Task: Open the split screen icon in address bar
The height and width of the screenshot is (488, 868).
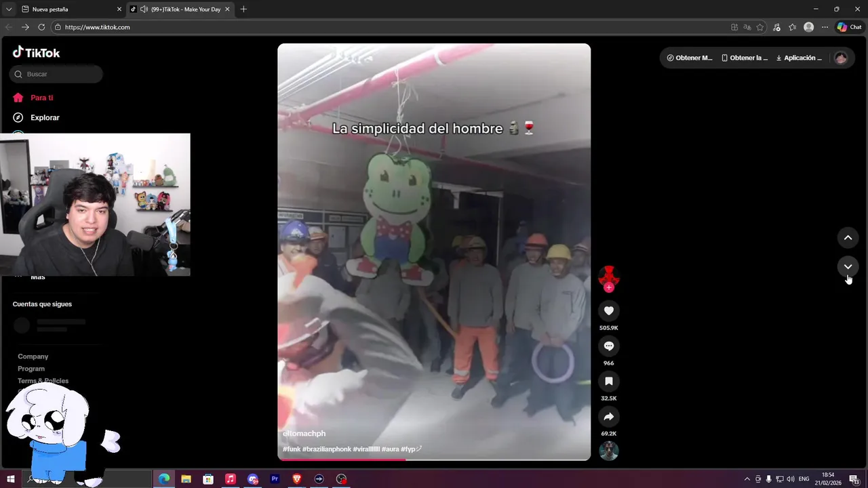Action: tap(734, 27)
